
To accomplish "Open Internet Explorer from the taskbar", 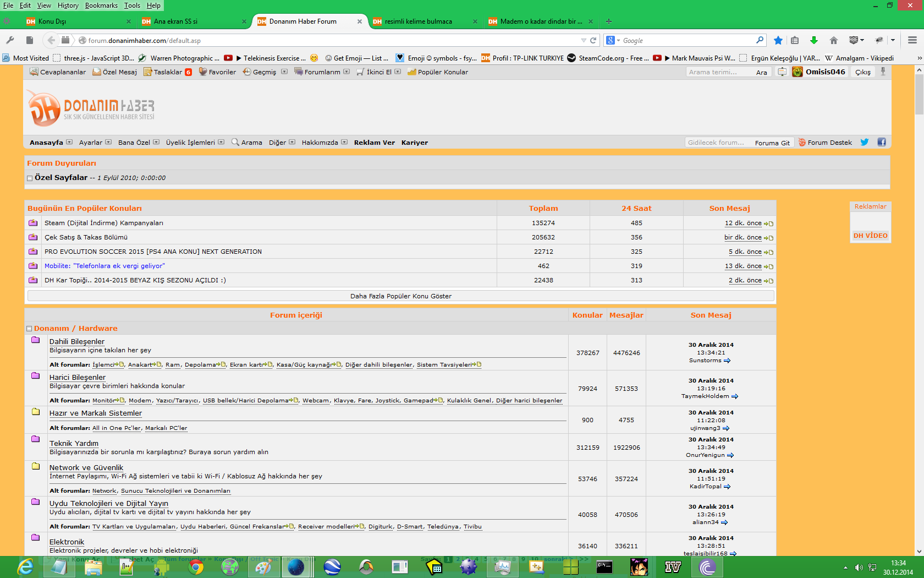I will (25, 567).
